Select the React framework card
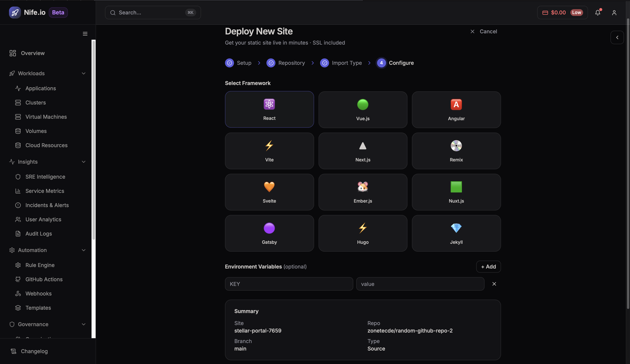This screenshot has width=630, height=364. click(269, 109)
